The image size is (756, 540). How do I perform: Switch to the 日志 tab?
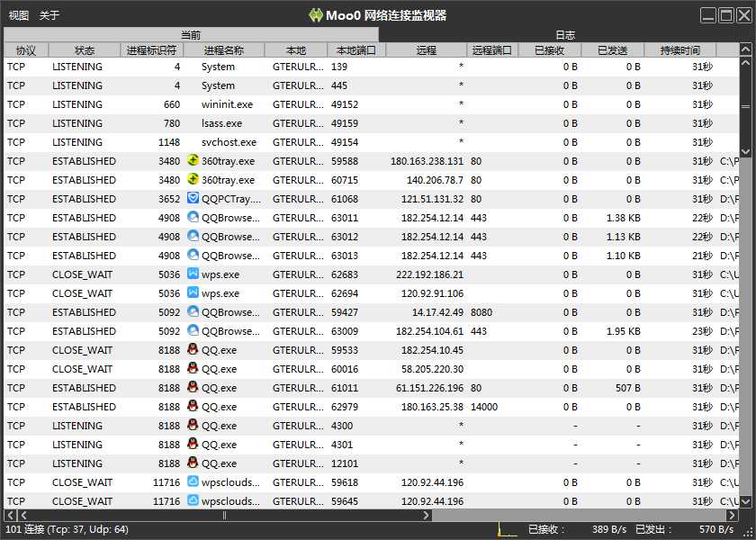pos(565,35)
